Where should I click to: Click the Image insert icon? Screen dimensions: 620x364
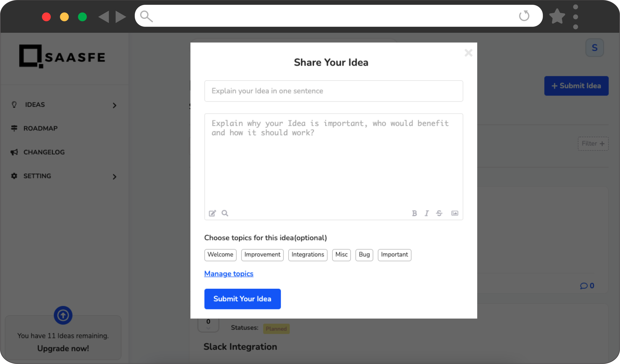pos(455,213)
